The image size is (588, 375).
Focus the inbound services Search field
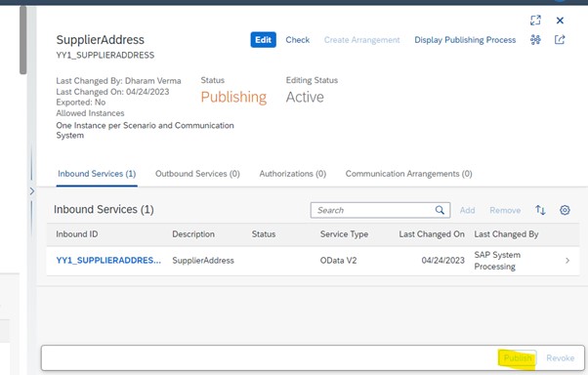click(380, 210)
